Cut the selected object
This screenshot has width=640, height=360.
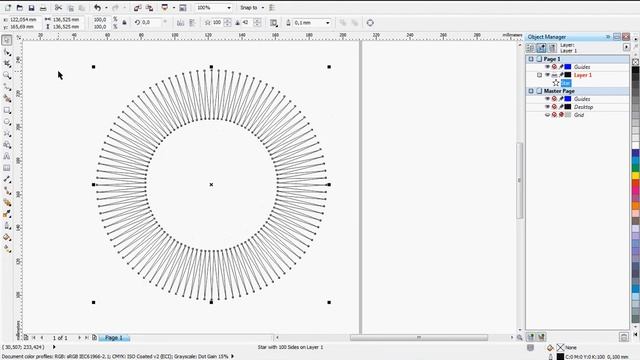[58, 8]
